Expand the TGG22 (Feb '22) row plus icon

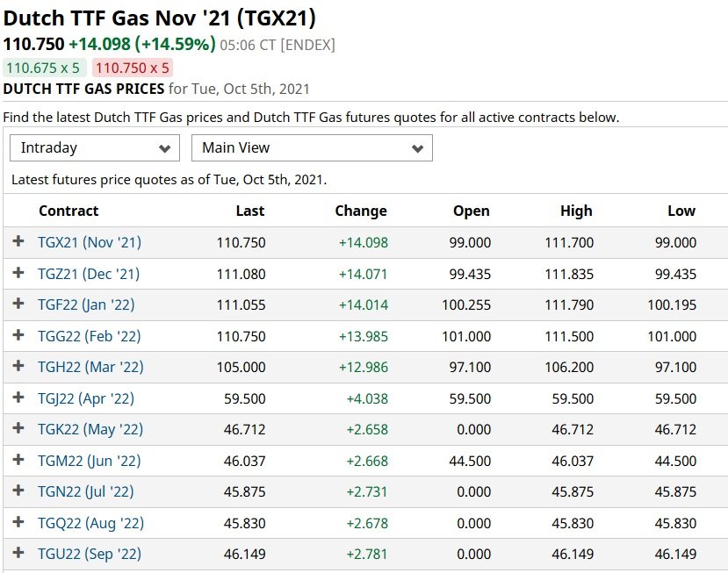(x=18, y=334)
